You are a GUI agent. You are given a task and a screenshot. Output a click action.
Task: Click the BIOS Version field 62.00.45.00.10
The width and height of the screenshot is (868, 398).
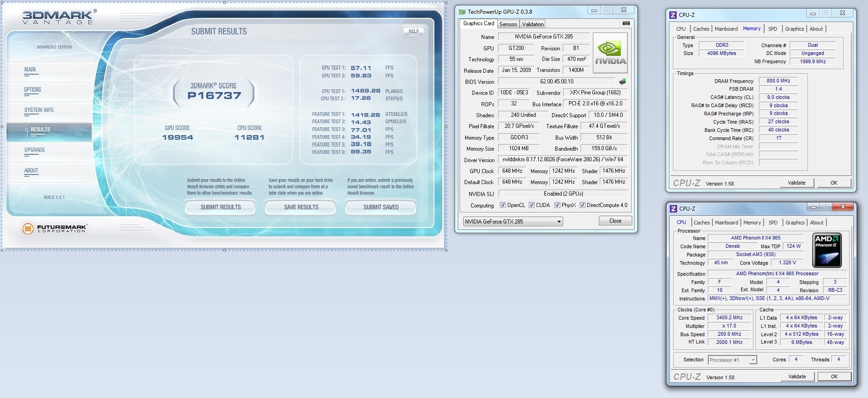557,82
